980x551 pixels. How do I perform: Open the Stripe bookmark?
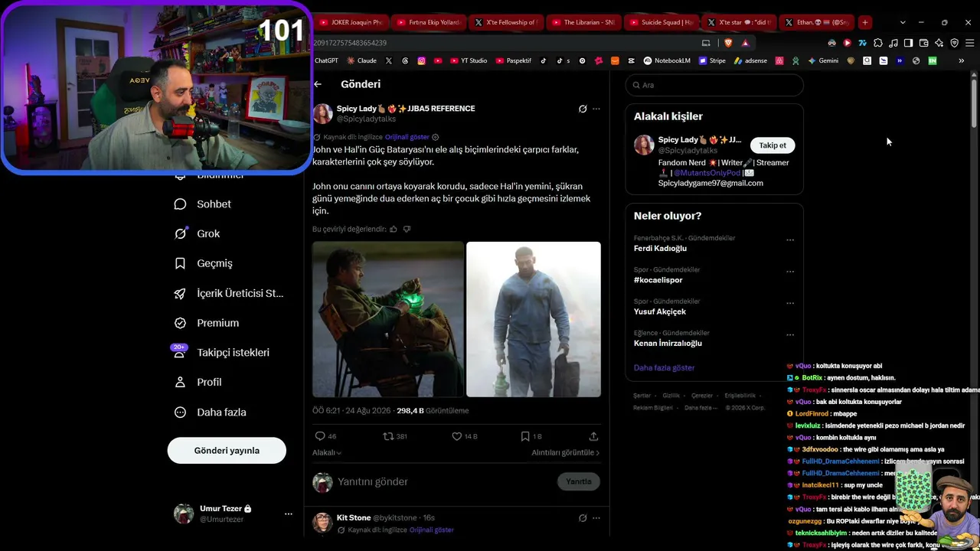coord(712,60)
